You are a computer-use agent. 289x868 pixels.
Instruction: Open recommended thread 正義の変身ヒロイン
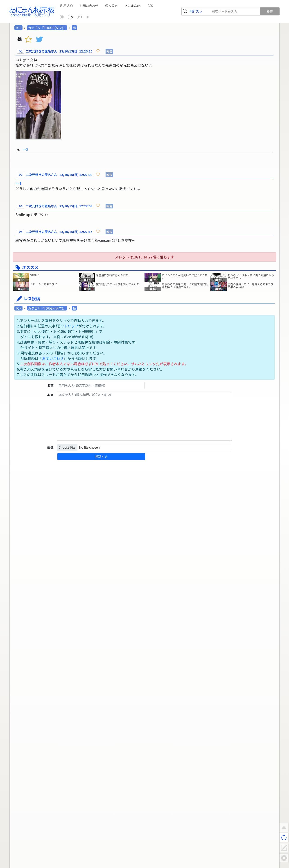(x=251, y=286)
